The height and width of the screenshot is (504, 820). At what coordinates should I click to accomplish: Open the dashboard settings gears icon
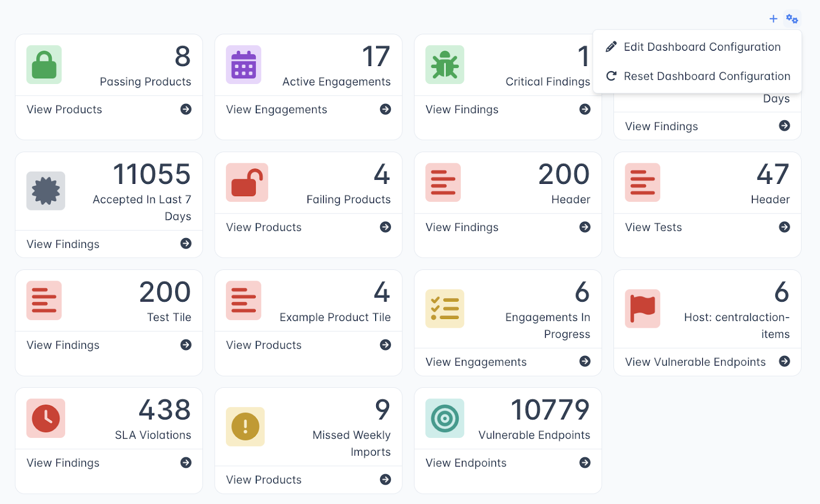(x=792, y=19)
